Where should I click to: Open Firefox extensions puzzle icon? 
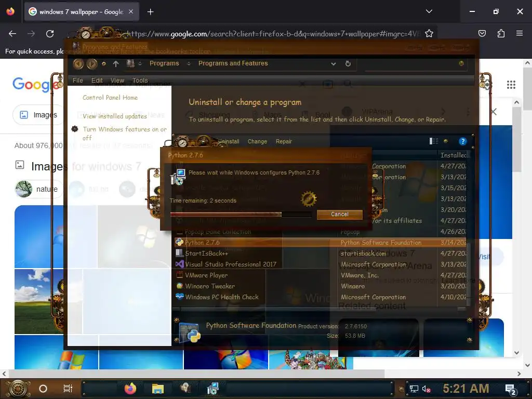click(x=501, y=33)
